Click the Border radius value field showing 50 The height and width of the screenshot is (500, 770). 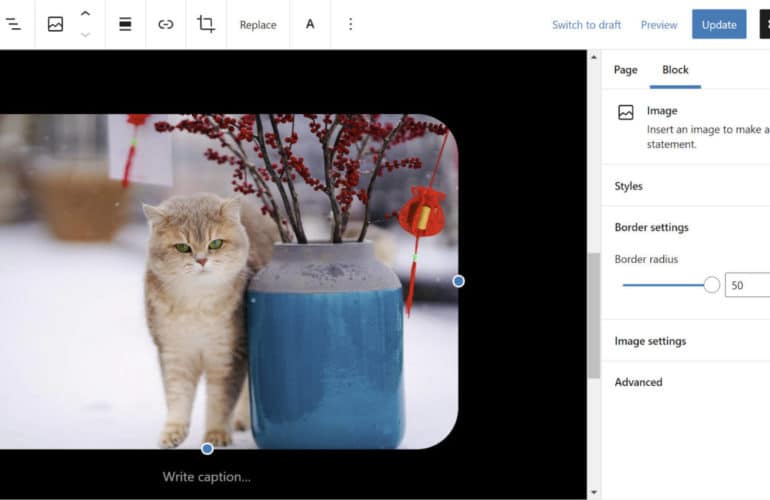pyautogui.click(x=747, y=285)
